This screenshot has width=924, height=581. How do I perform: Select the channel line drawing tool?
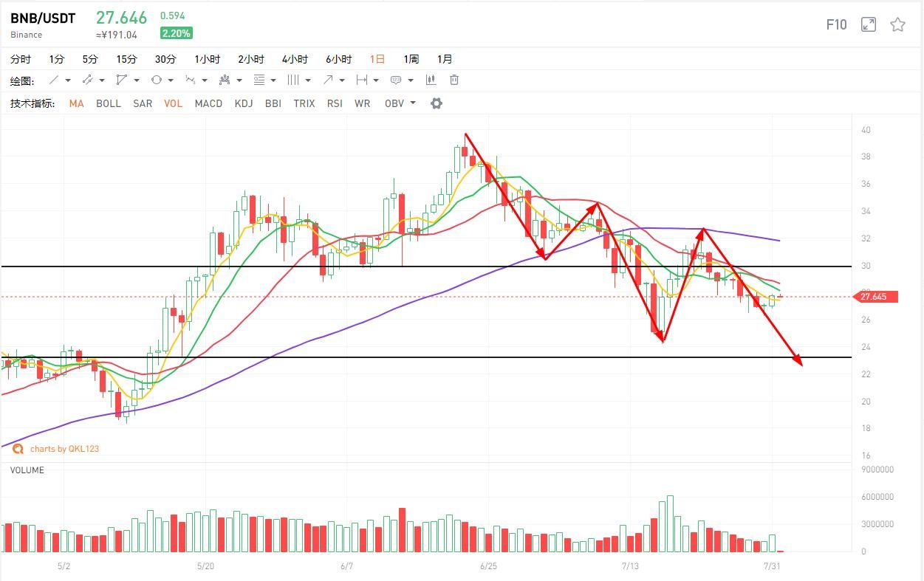(x=88, y=80)
